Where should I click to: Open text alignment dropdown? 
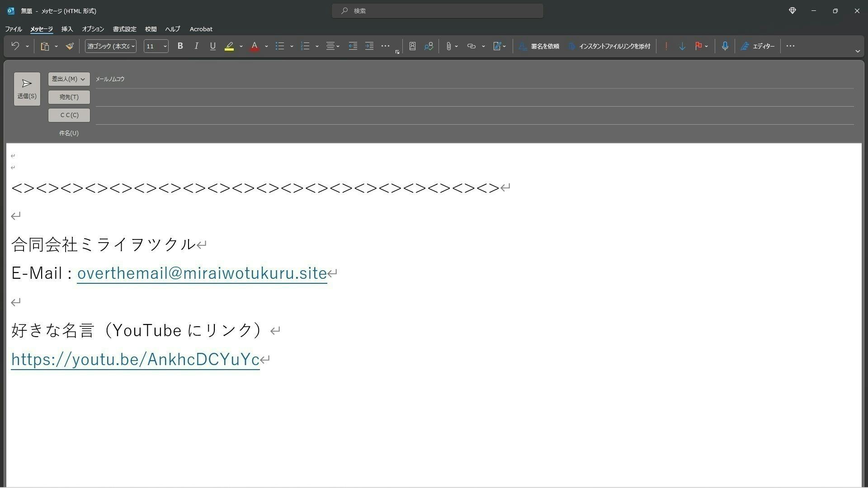point(333,46)
